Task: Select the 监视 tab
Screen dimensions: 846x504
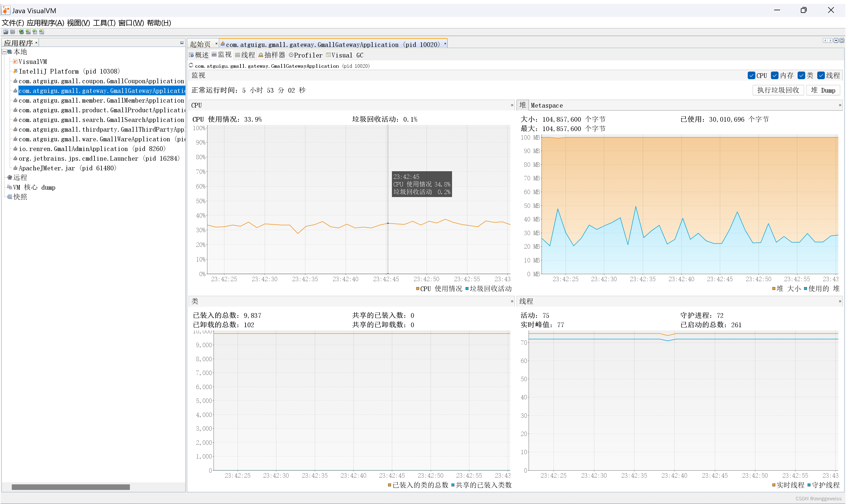Action: point(221,55)
